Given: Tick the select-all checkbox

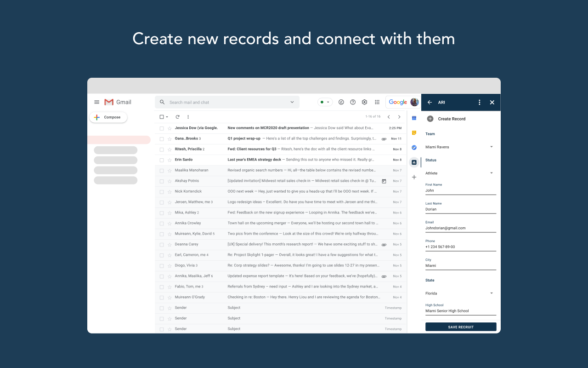Looking at the screenshot, I should 161,117.
